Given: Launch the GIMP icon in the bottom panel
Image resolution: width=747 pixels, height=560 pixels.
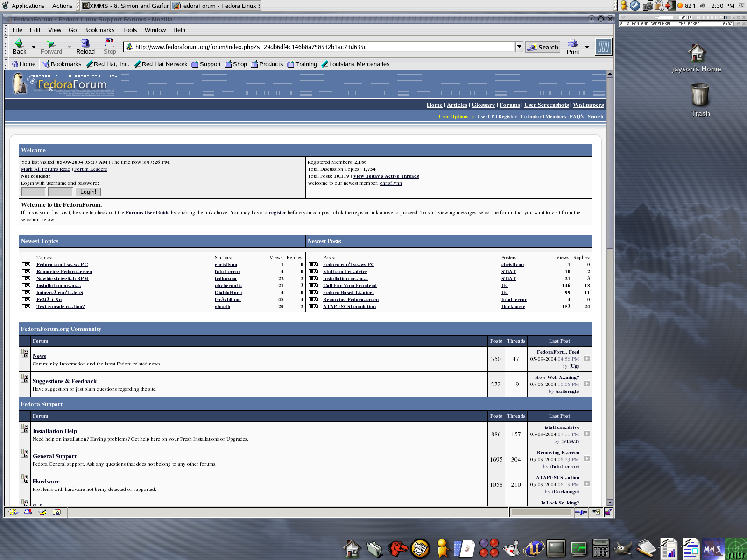Looking at the screenshot, I should [623, 548].
